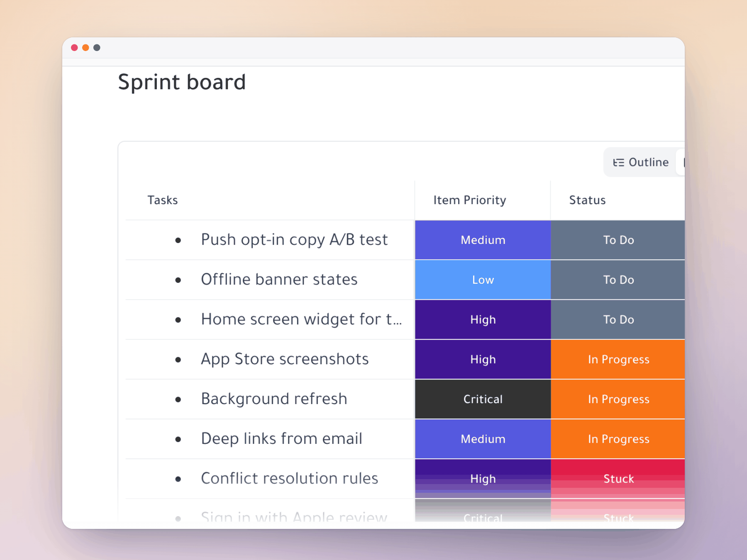
Task: Change In Progress status for App Store screenshots
Action: pos(618,360)
